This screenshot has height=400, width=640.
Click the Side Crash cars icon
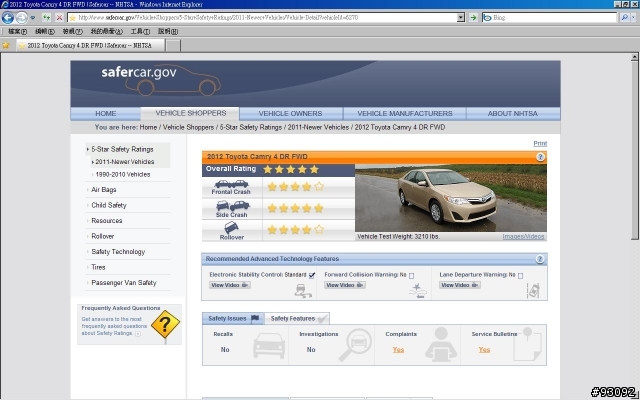coord(232,206)
